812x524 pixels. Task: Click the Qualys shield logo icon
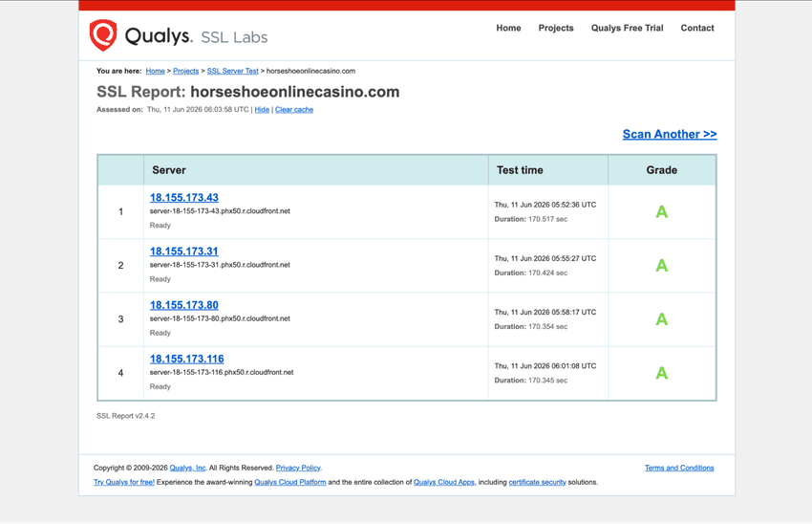click(103, 35)
